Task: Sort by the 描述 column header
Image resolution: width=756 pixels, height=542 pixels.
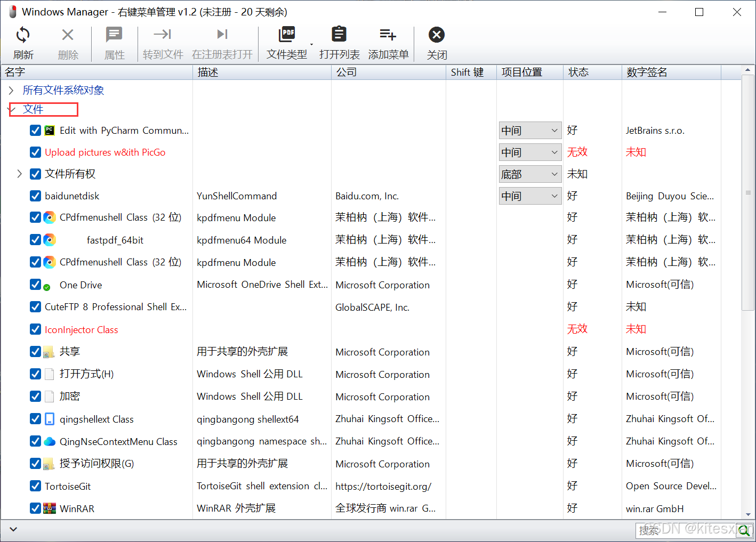Action: (262, 72)
